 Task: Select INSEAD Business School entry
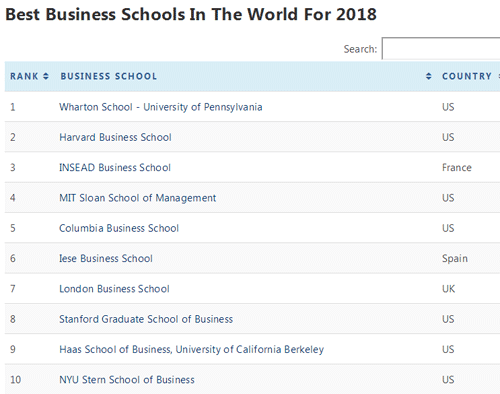115,167
